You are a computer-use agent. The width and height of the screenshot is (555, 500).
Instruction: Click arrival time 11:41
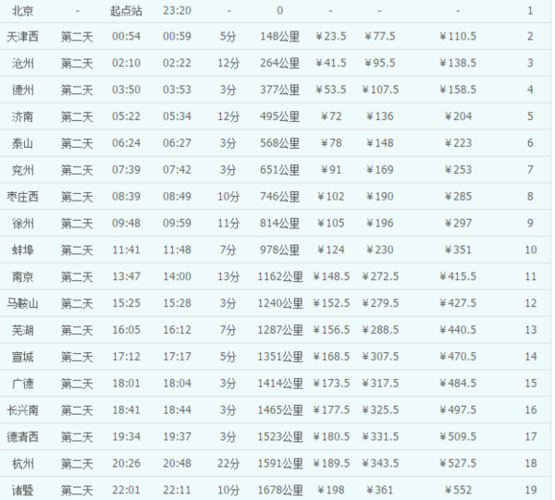tap(126, 250)
